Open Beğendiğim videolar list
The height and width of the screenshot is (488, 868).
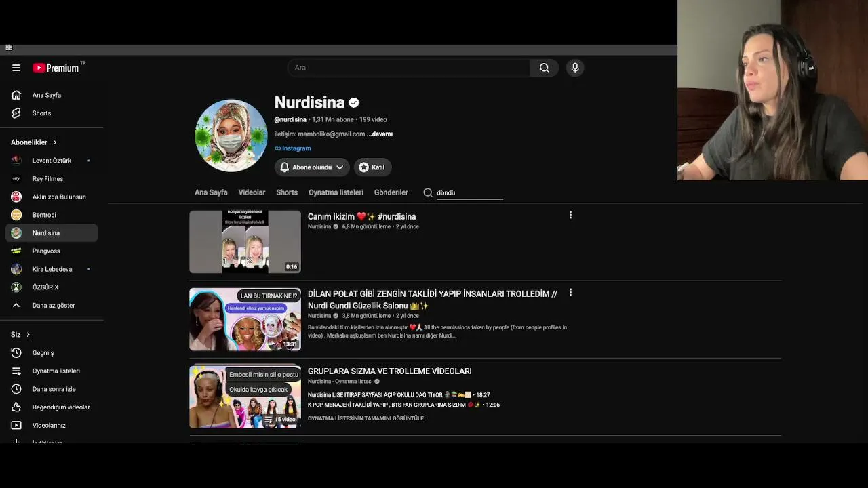click(x=52, y=407)
